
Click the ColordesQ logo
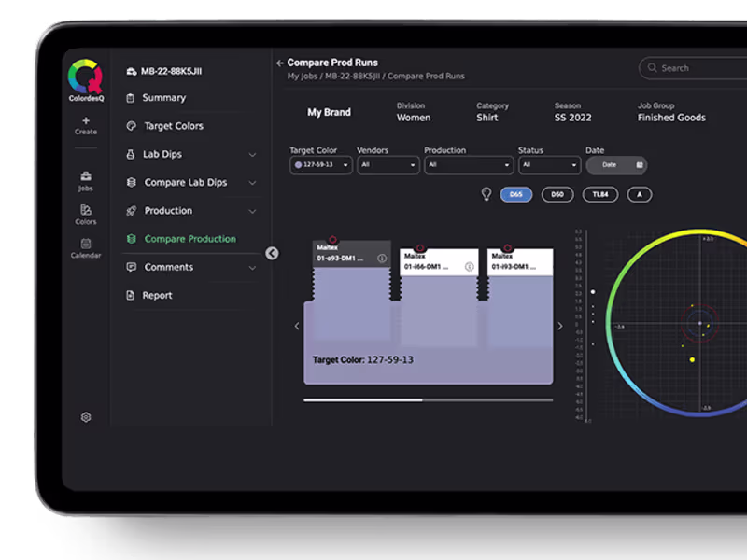[85, 77]
